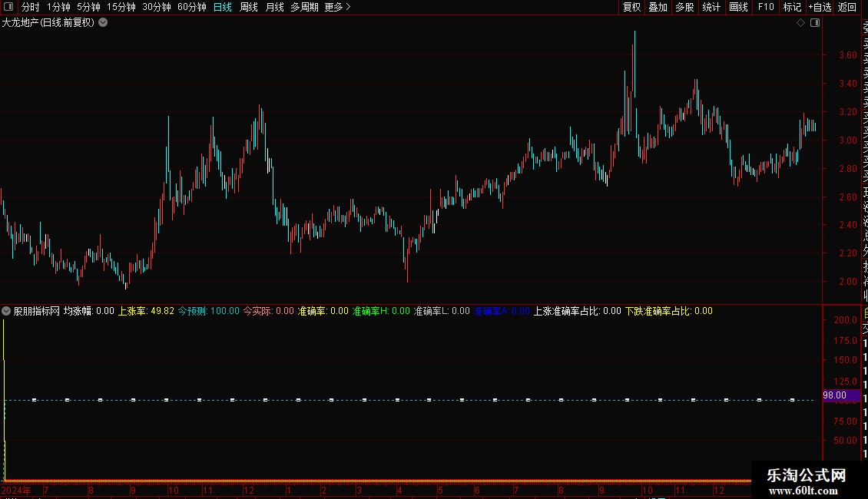Viewport: 868px width, 499px height.
Task: Open the 多周期 multi-period view
Action: pyautogui.click(x=304, y=7)
